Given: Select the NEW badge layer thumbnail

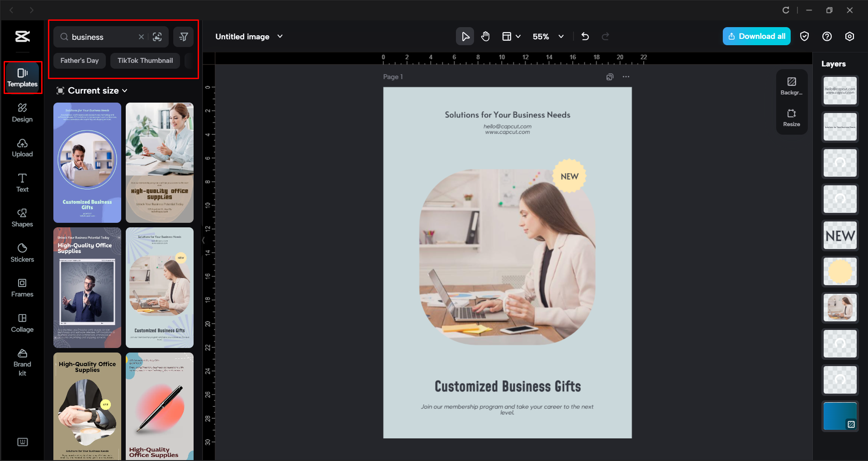Looking at the screenshot, I should 840,235.
